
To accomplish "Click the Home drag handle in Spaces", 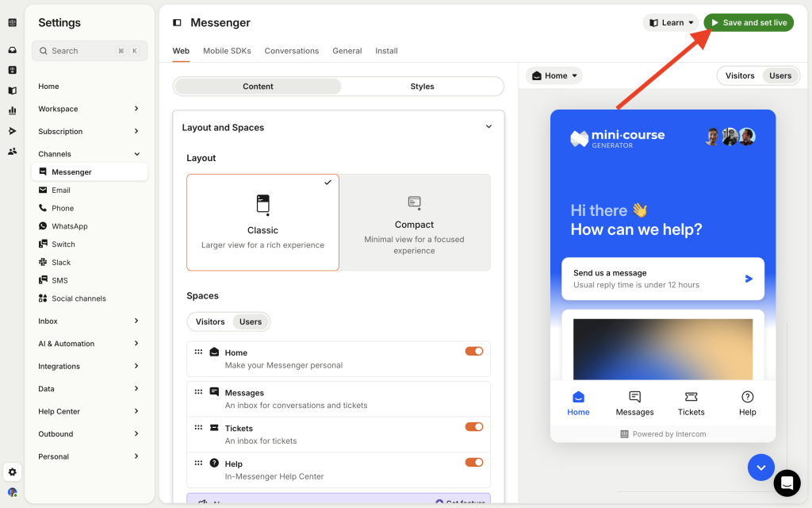I will (198, 352).
